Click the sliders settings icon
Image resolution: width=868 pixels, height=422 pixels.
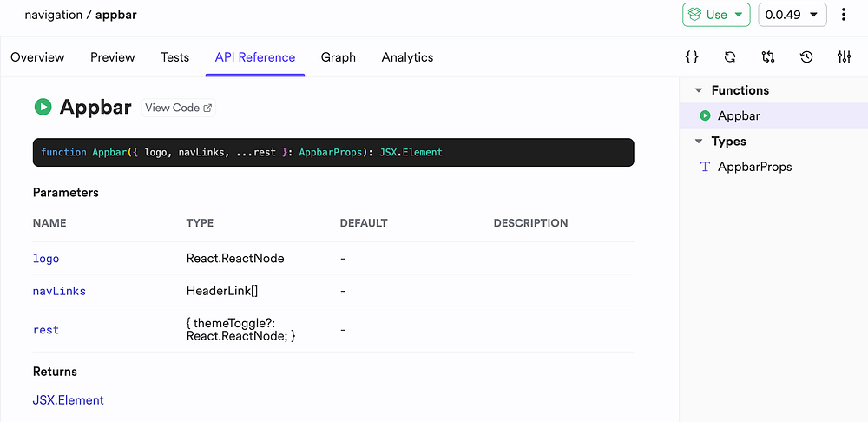pyautogui.click(x=845, y=57)
